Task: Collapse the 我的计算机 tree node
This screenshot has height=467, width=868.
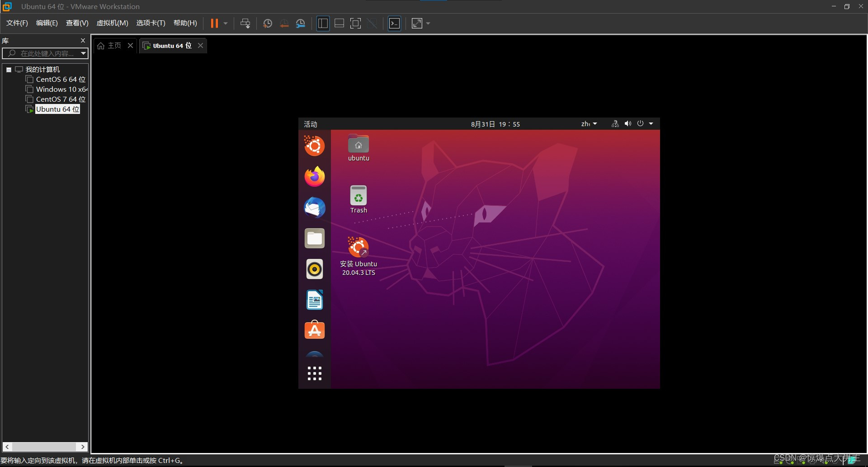Action: (9, 70)
